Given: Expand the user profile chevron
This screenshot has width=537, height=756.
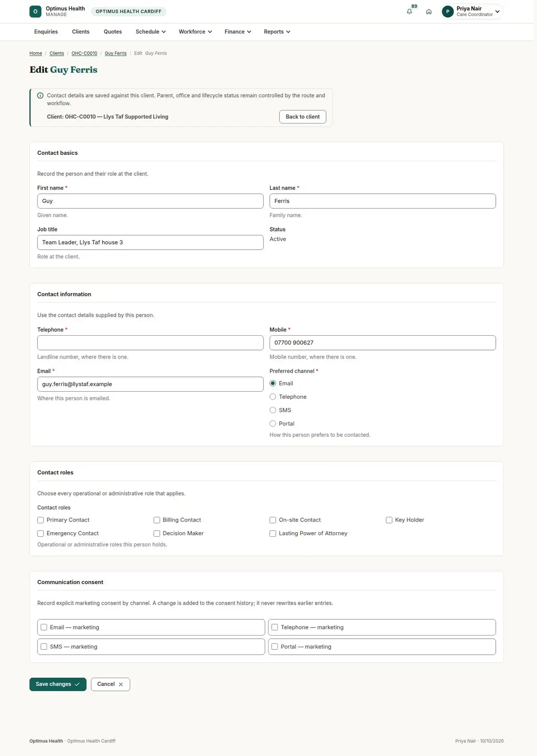Looking at the screenshot, I should (x=497, y=12).
